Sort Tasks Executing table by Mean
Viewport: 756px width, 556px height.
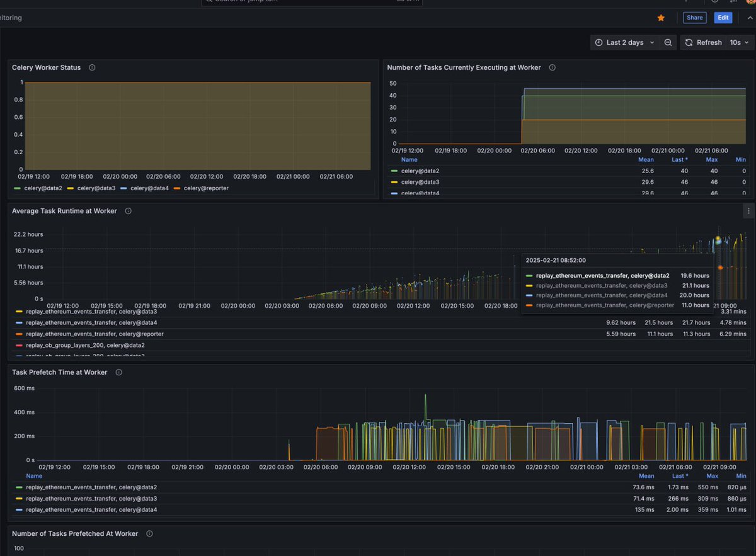(646, 159)
